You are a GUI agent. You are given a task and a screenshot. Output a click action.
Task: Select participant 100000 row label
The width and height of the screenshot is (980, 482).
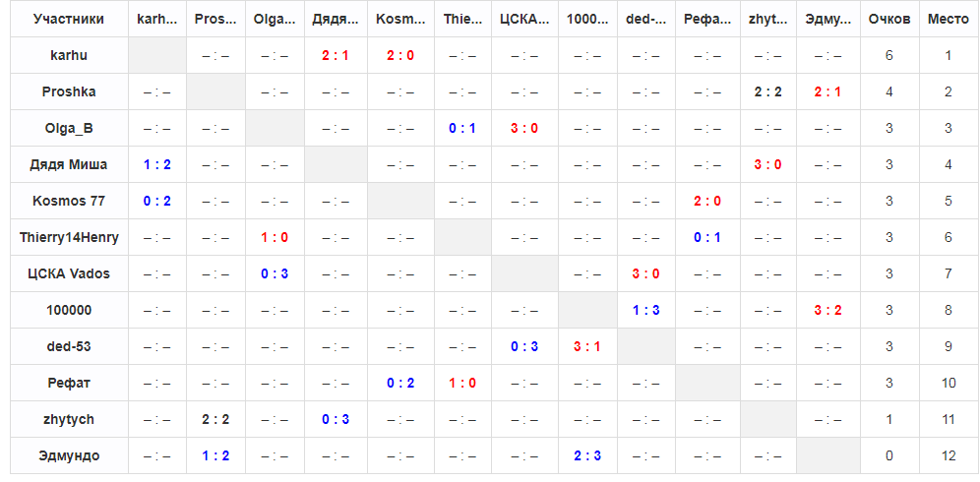point(69,310)
